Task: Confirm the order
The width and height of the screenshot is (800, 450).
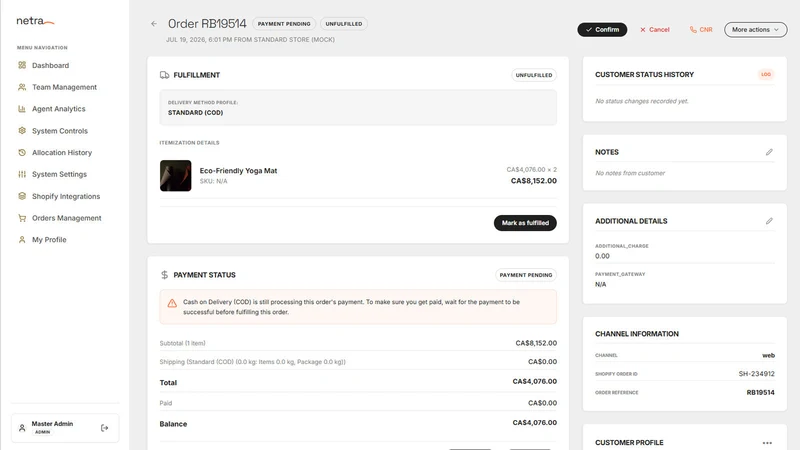Action: point(602,30)
